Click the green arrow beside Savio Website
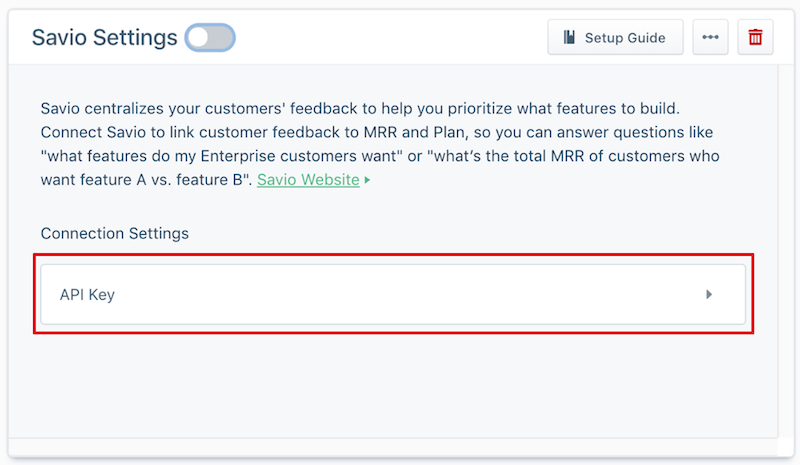800x465 pixels. [x=367, y=180]
